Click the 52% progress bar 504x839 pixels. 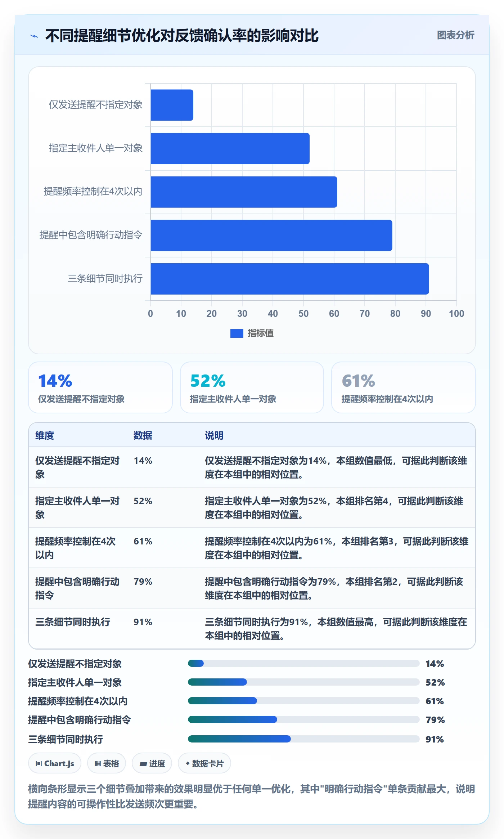[303, 682]
